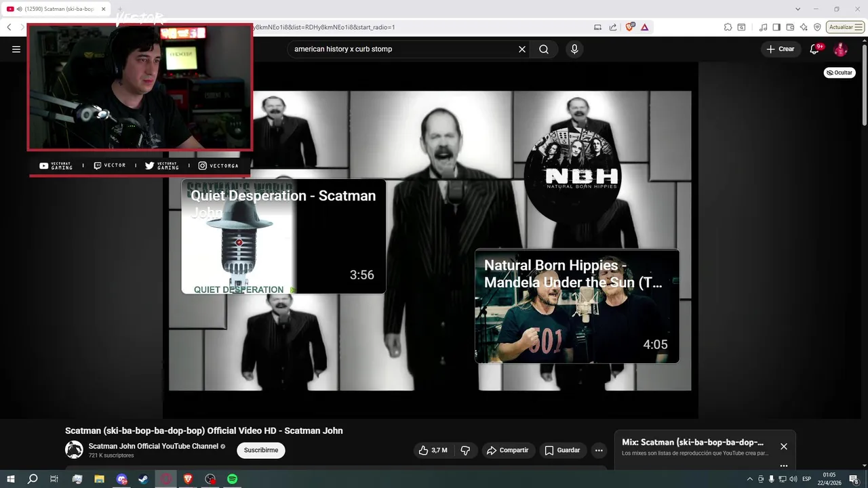
Task: Click the Mix: Scatman playlist title
Action: click(x=692, y=443)
